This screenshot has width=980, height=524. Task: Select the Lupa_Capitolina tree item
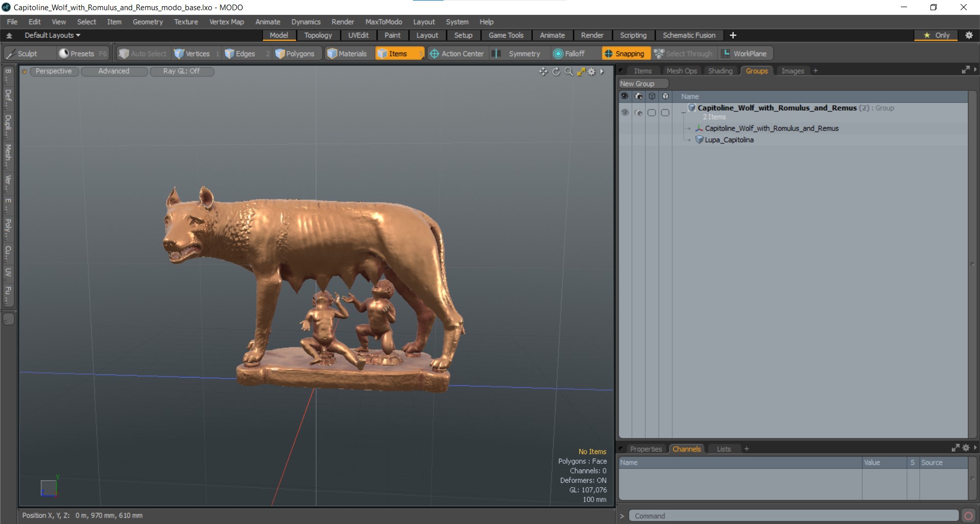point(729,140)
